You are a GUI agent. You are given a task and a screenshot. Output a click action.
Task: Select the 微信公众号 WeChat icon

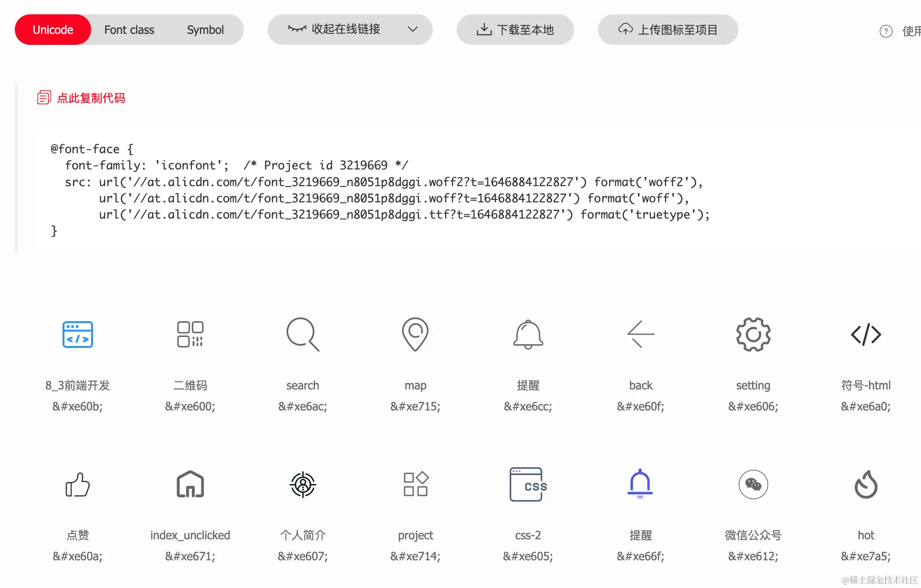coord(753,484)
